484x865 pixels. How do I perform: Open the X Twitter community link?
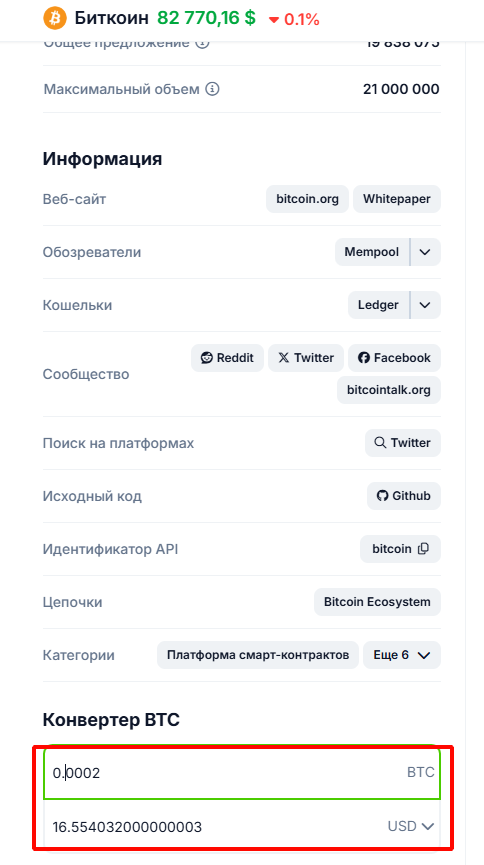click(306, 358)
